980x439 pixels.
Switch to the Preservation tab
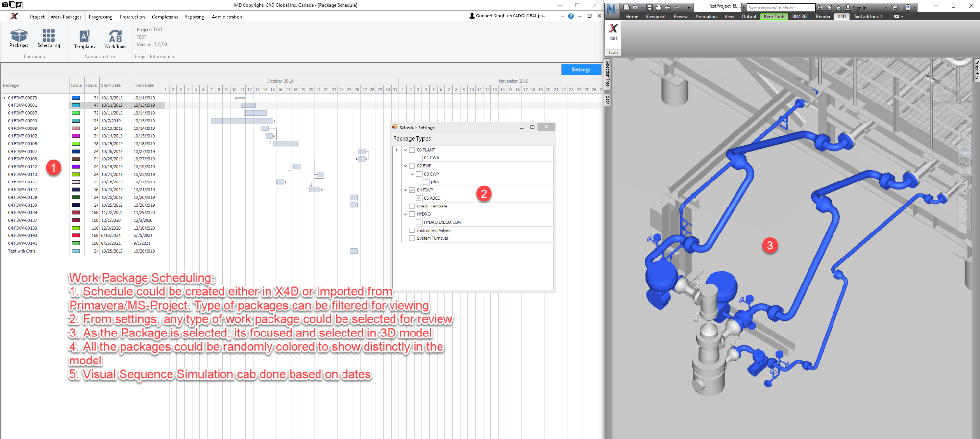tap(132, 17)
